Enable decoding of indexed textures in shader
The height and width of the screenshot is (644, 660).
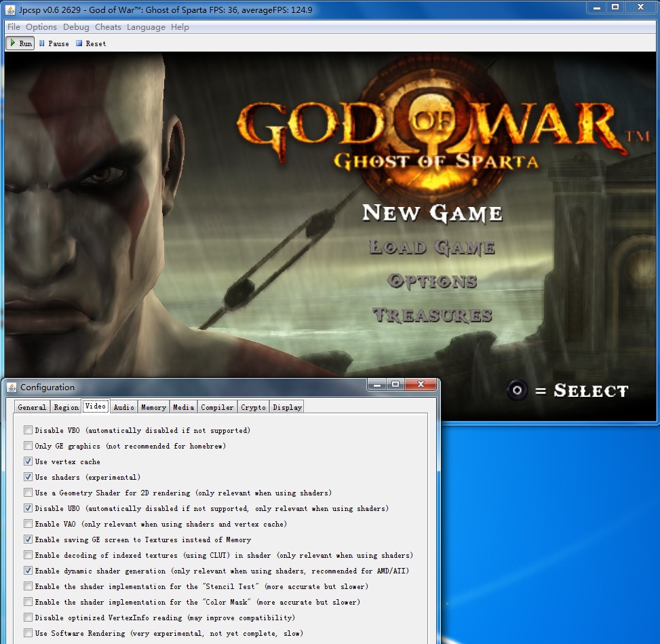(28, 554)
